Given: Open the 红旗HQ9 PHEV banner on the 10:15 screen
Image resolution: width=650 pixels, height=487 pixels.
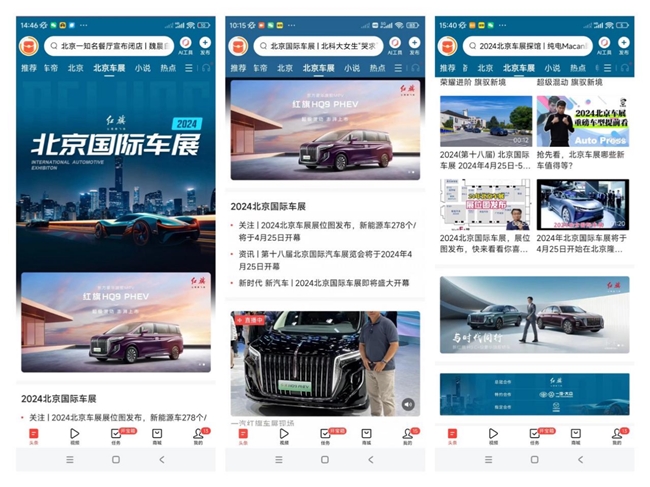Looking at the screenshot, I should pyautogui.click(x=325, y=130).
